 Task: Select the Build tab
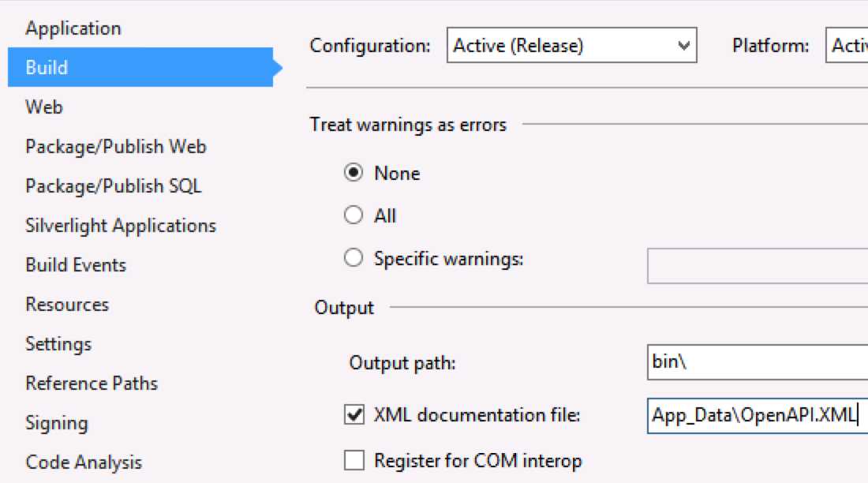point(140,67)
